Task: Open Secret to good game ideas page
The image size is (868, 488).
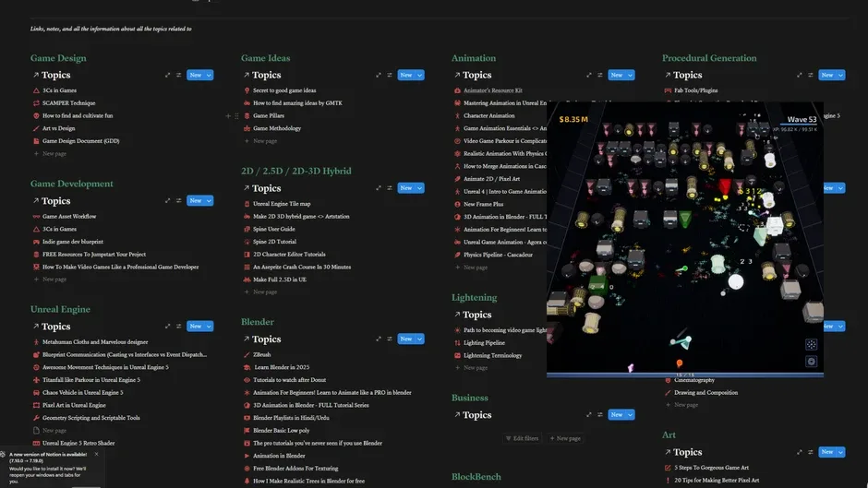Action: pos(284,90)
